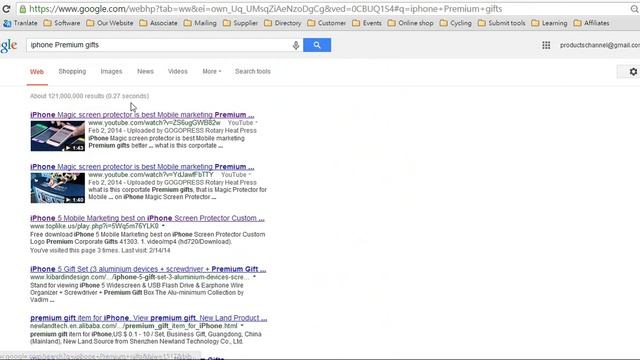The image size is (640, 360).
Task: Open the Supplier bookmark folder
Action: click(x=240, y=23)
